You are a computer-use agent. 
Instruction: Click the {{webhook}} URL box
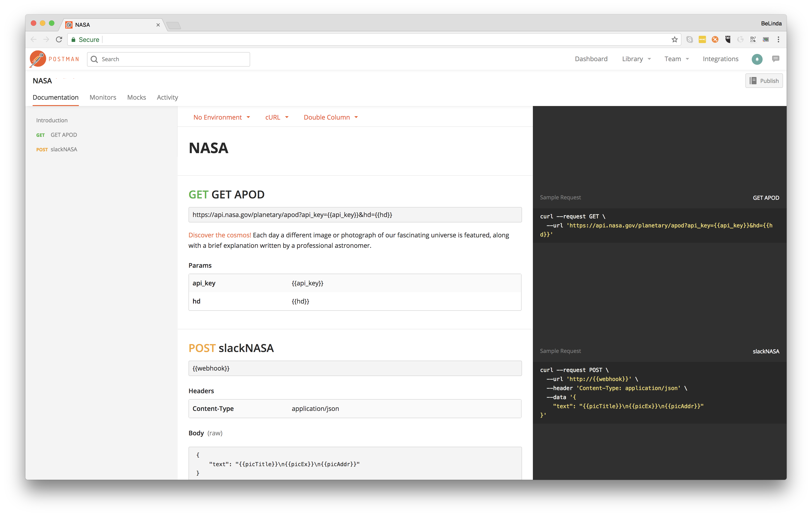point(355,368)
